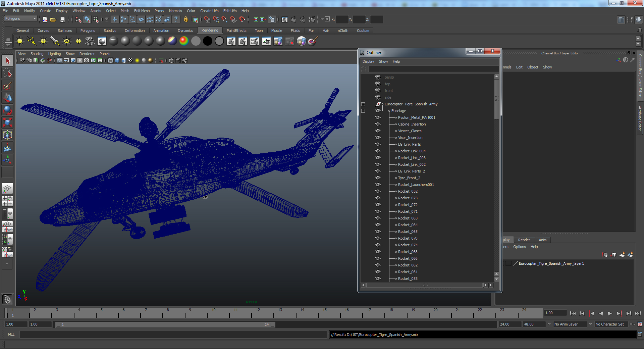Open Layer Editor Options menu
Image resolution: width=644 pixels, height=349 pixels.
(519, 247)
